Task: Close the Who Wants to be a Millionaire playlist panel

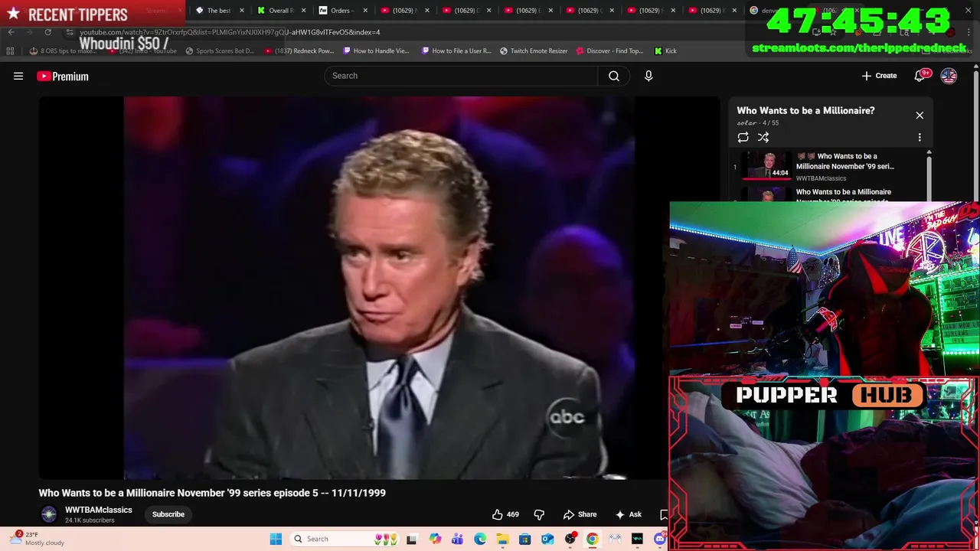Action: click(x=920, y=116)
